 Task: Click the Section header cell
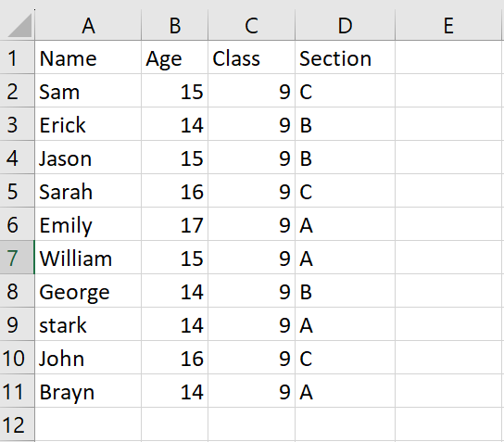[x=345, y=57]
